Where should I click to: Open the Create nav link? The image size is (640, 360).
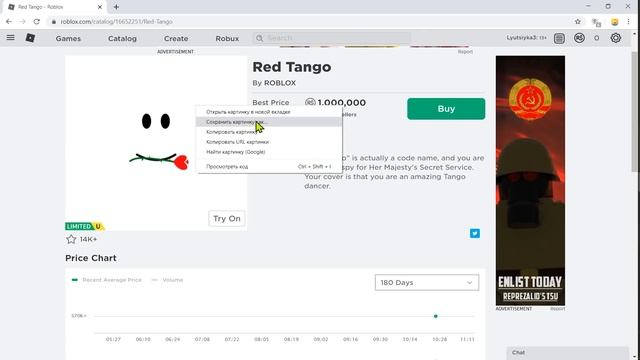(176, 38)
